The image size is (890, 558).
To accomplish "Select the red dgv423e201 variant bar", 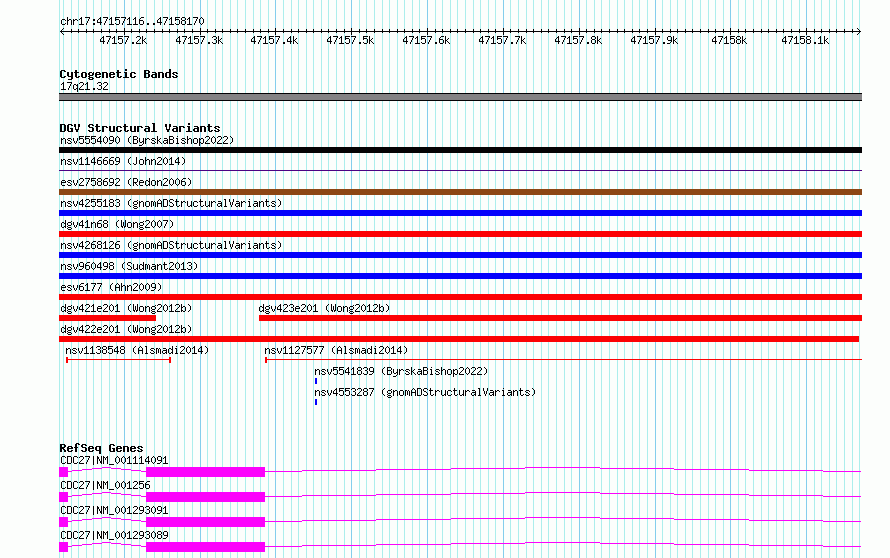I will click(x=560, y=318).
